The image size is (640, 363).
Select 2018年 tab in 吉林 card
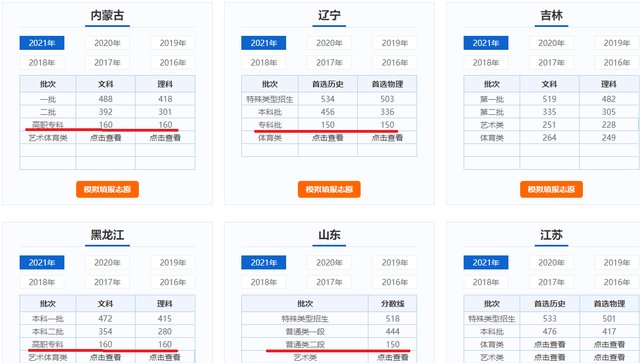pos(486,62)
